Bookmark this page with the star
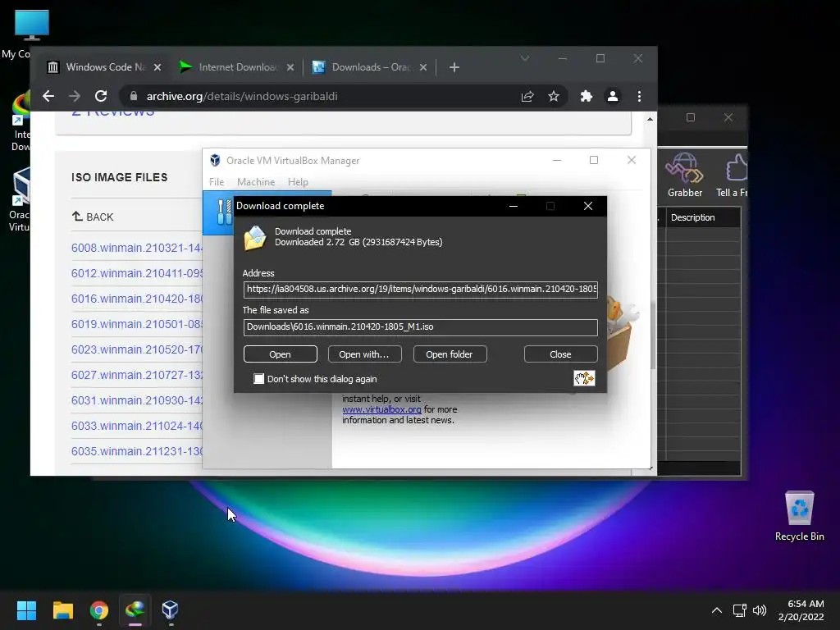 [554, 97]
